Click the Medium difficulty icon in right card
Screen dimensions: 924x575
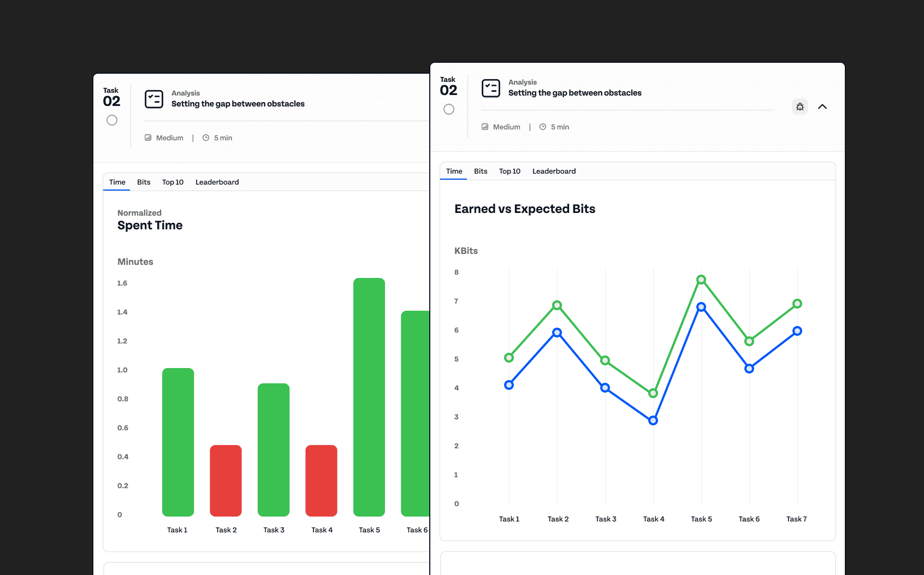(x=485, y=127)
